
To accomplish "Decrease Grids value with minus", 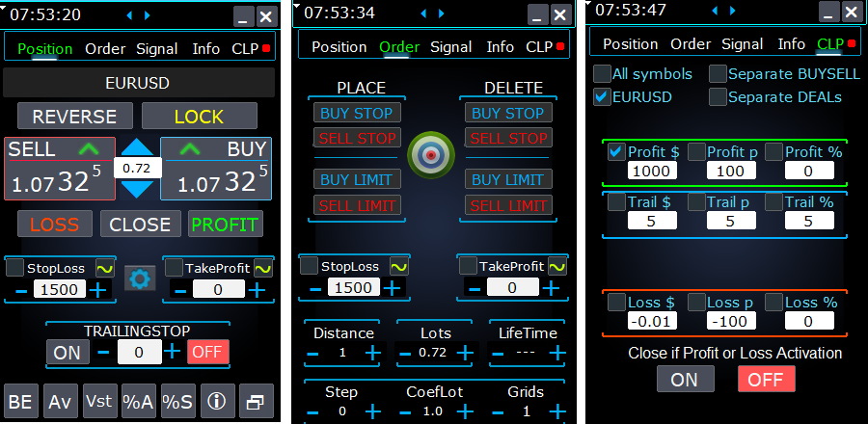I will pos(497,411).
